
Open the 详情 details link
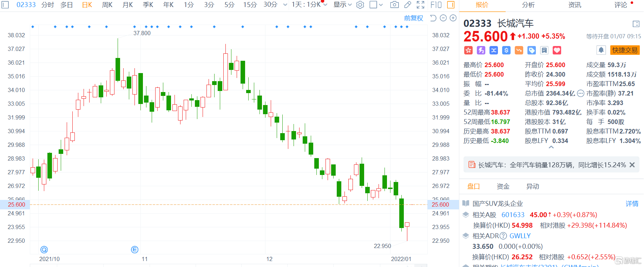(x=632, y=204)
